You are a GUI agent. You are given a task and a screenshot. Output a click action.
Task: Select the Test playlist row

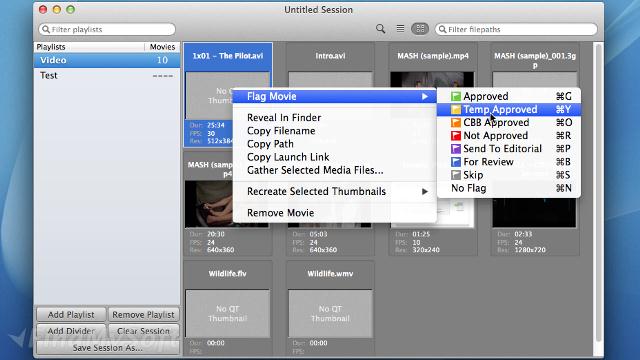pyautogui.click(x=107, y=76)
